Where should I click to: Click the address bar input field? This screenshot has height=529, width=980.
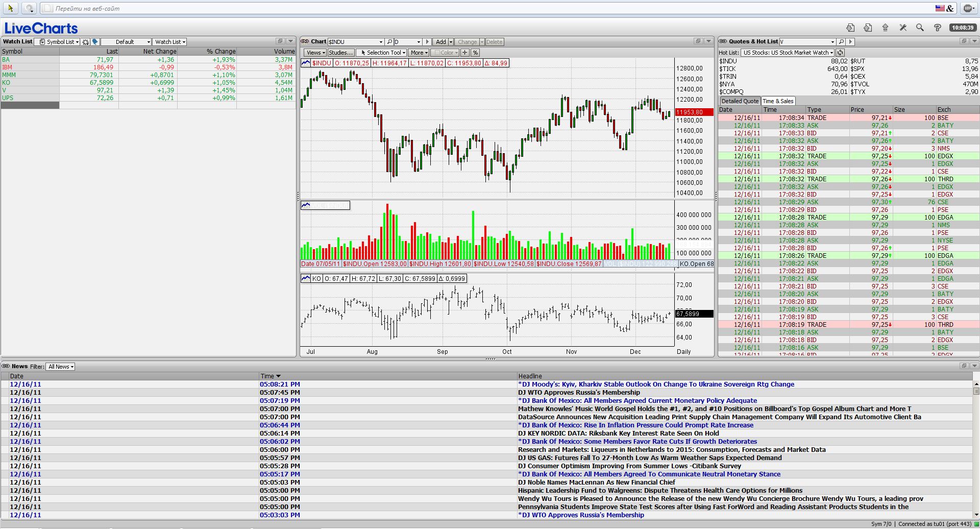pyautogui.click(x=487, y=8)
